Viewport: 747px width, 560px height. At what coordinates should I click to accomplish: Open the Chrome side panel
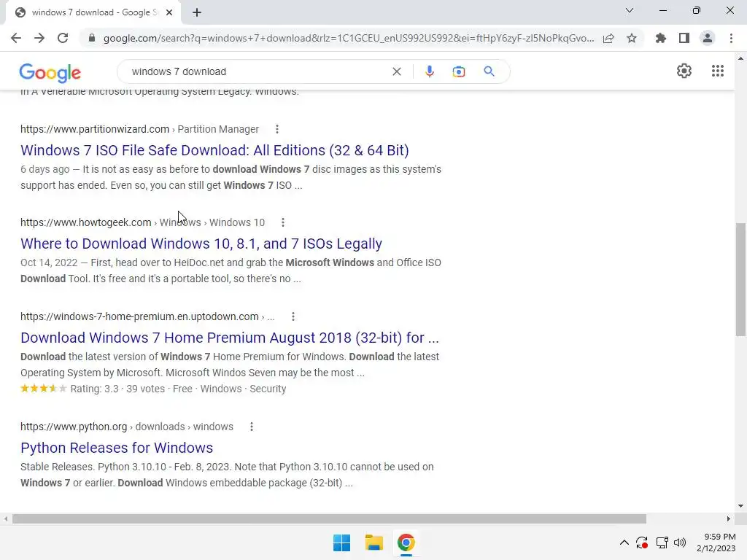coord(684,38)
